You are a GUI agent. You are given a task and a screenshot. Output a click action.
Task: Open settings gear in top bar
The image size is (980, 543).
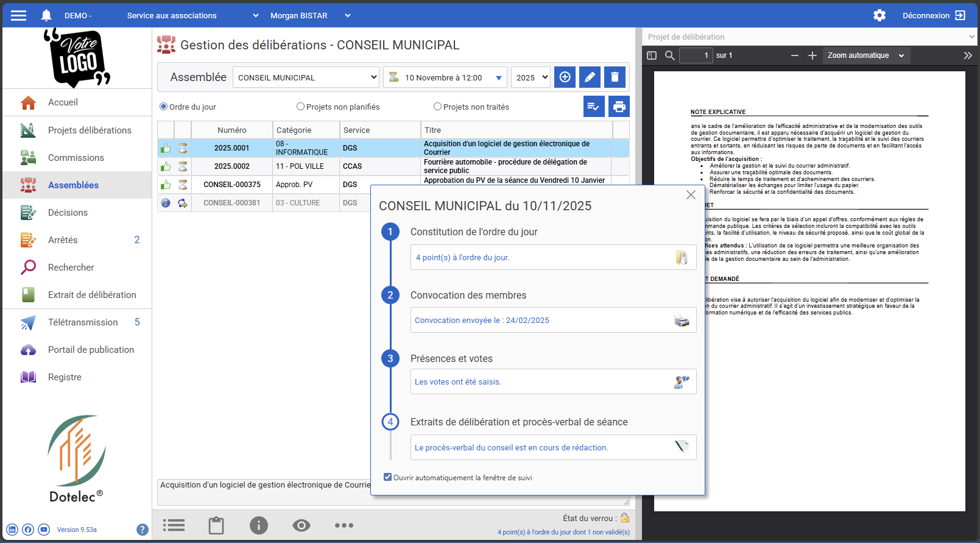pyautogui.click(x=879, y=15)
